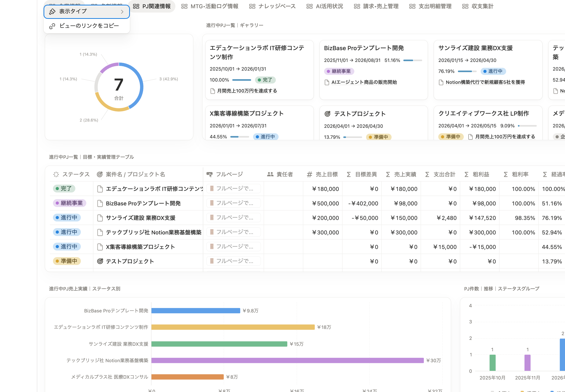
Task: Click the page icon beside AIエージェント商品の販売開始
Action: (x=327, y=82)
